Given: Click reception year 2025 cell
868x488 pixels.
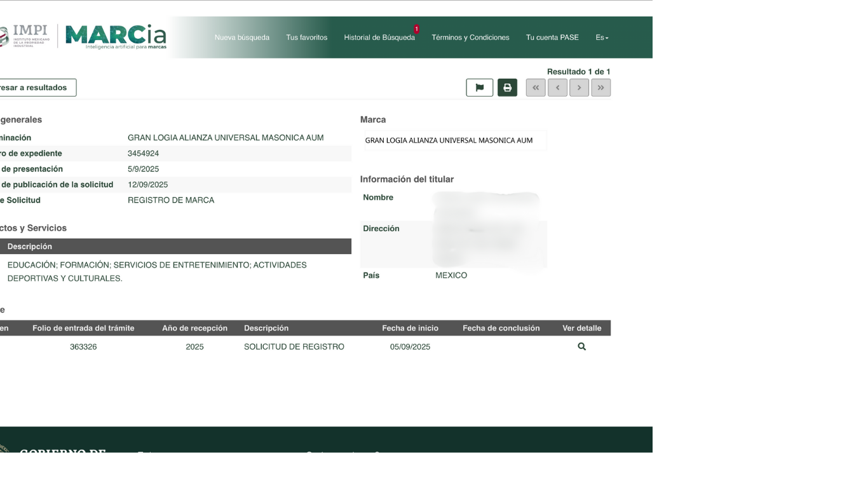Looking at the screenshot, I should tap(194, 346).
